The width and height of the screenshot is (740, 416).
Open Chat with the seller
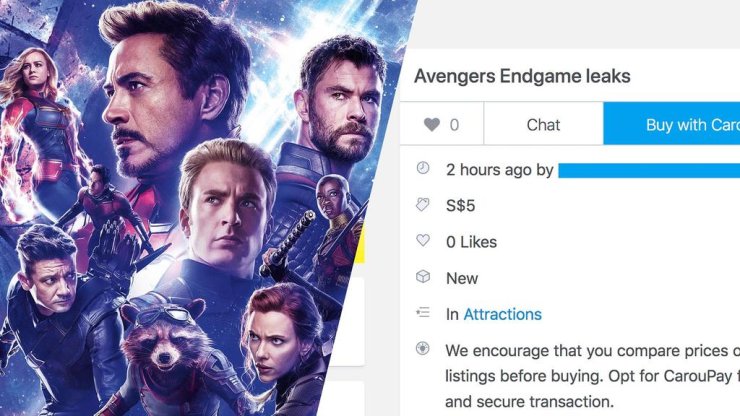(x=543, y=125)
